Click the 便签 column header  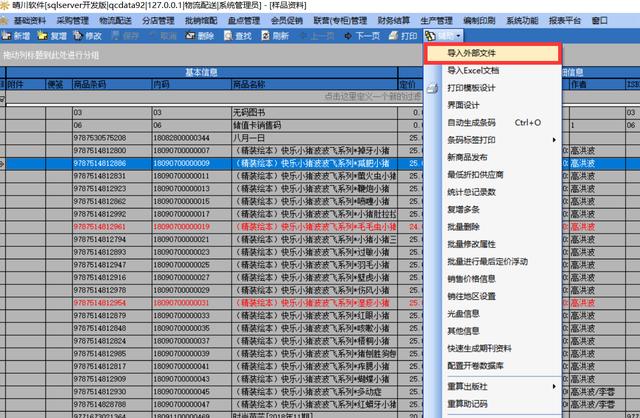(x=59, y=84)
